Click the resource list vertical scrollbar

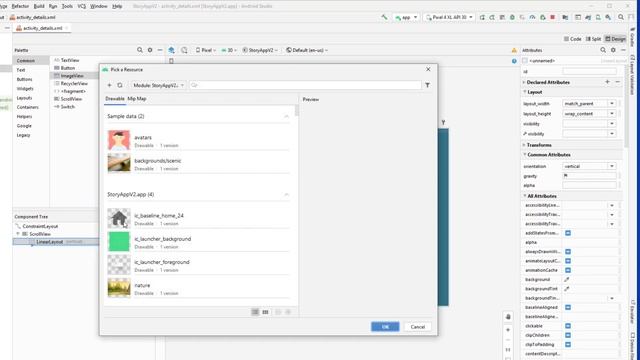coord(296,111)
